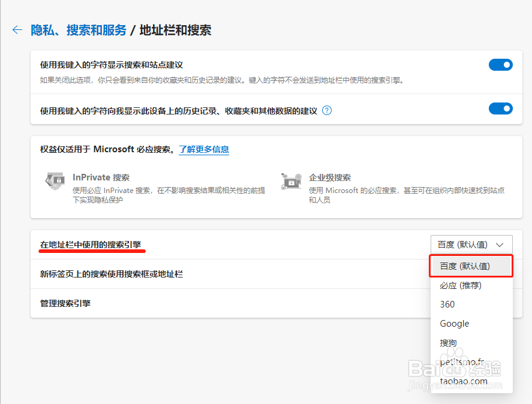Choose Google as search engine
532x404 pixels.
[471, 324]
